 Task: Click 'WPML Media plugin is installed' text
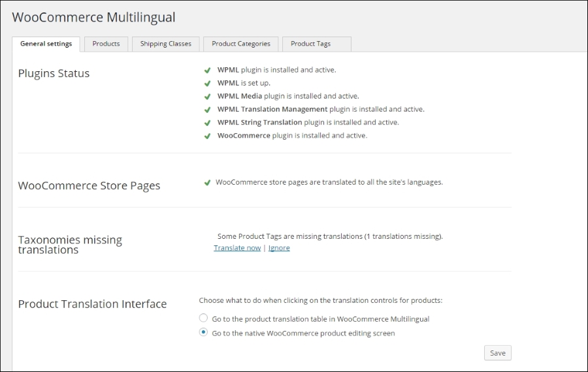click(x=288, y=96)
